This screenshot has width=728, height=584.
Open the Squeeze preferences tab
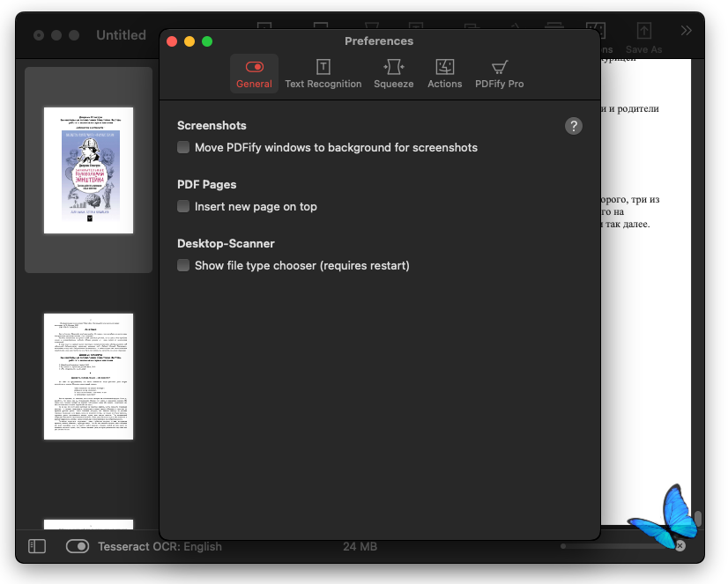pos(394,74)
